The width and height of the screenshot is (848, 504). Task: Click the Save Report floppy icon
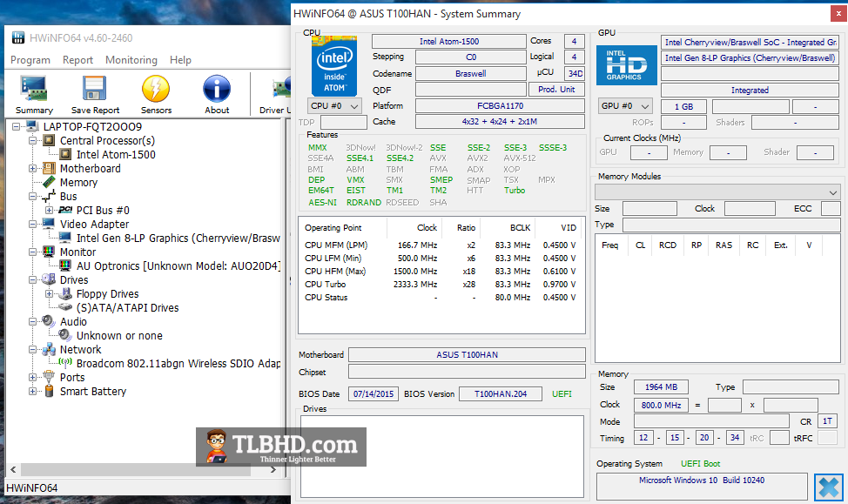(95, 89)
